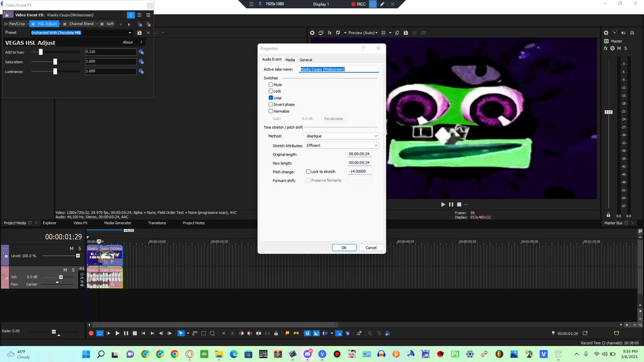Mute the video track with M button
Image resolution: width=644 pixels, height=362 pixels.
(71, 248)
